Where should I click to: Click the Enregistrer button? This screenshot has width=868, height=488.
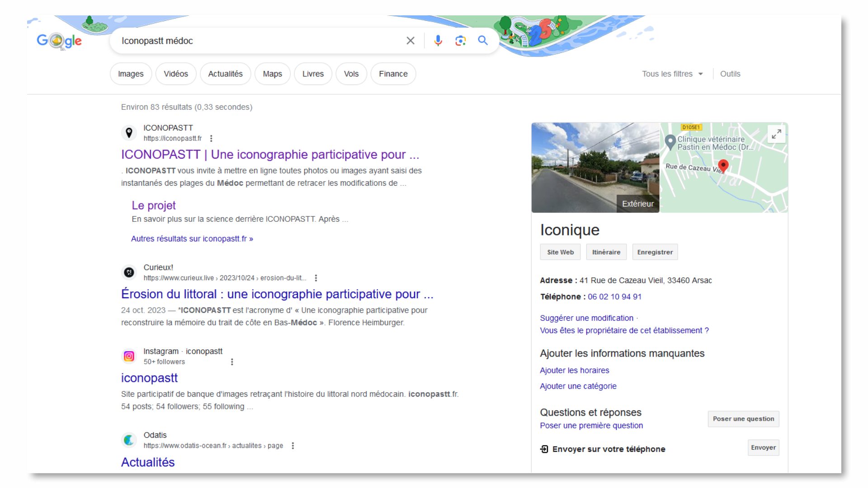click(x=655, y=252)
